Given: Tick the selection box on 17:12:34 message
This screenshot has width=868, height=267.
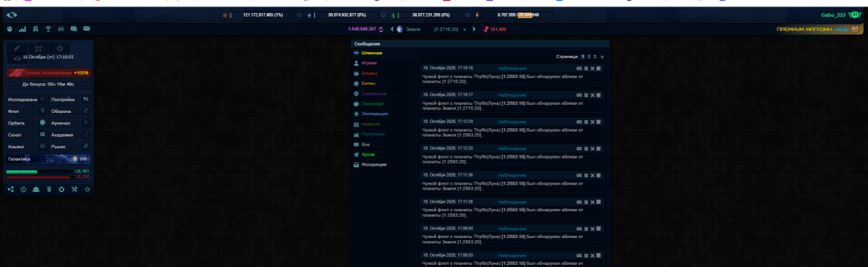Looking at the screenshot, I should 599,122.
